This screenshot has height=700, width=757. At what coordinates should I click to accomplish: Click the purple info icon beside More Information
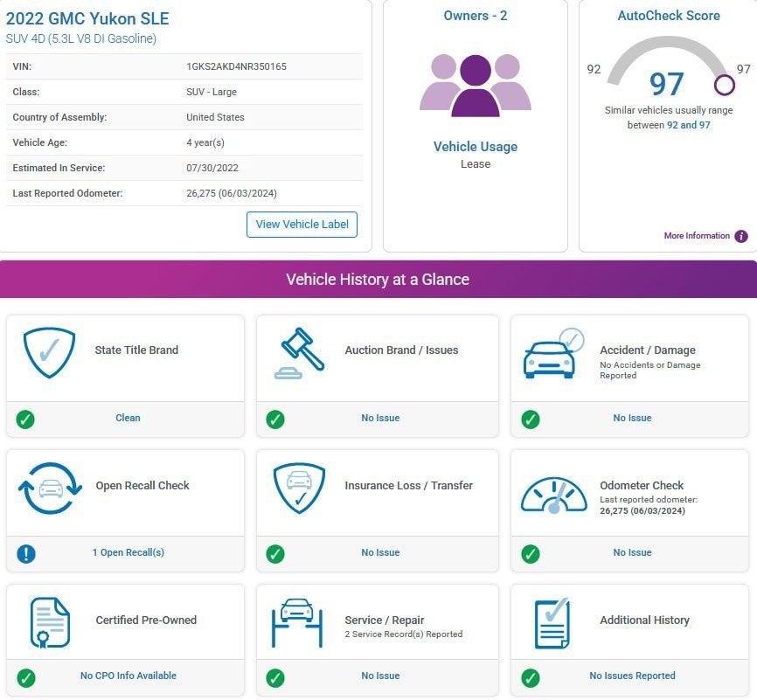741,236
